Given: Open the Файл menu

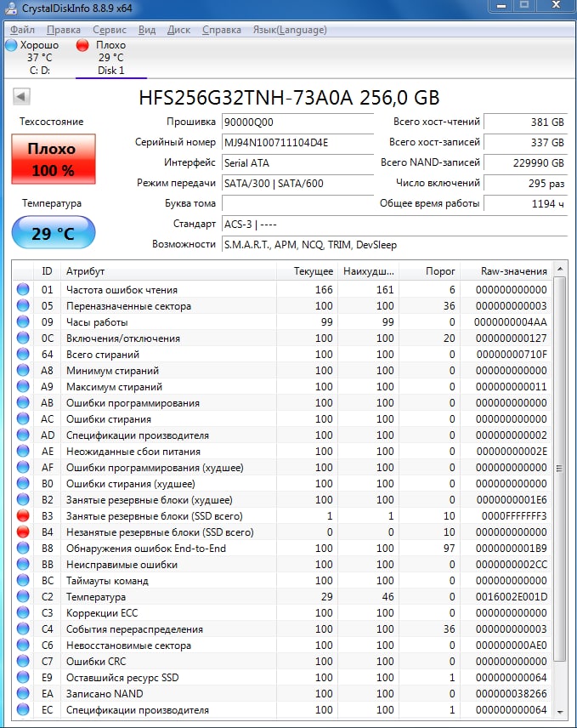Looking at the screenshot, I should pos(22,30).
